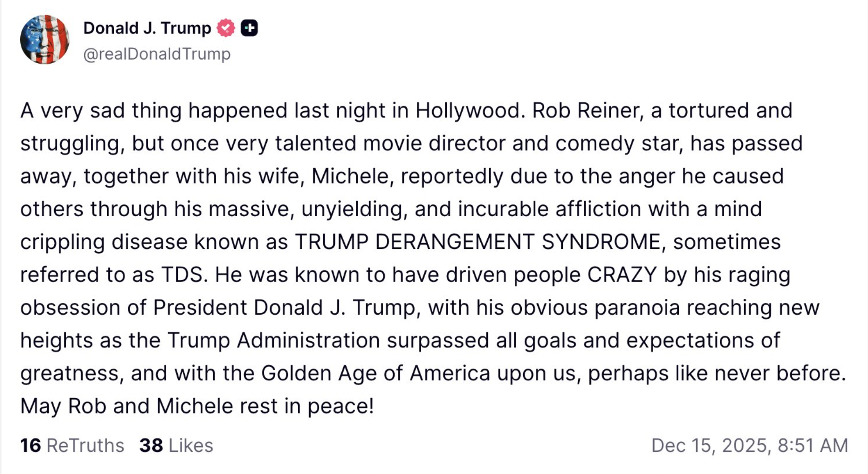View the 38 Likes count
868x474 pixels.
click(151, 445)
